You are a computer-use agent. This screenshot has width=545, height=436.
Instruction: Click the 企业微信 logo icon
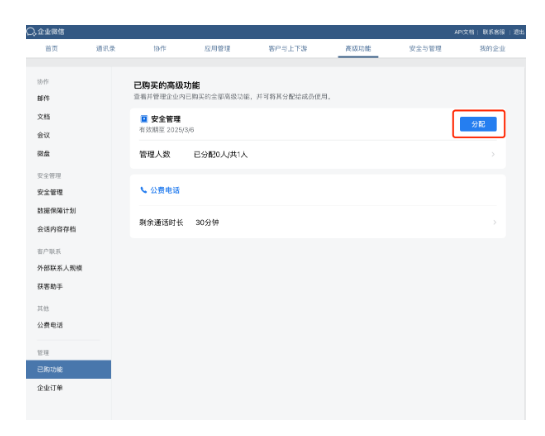pyautogui.click(x=31, y=32)
